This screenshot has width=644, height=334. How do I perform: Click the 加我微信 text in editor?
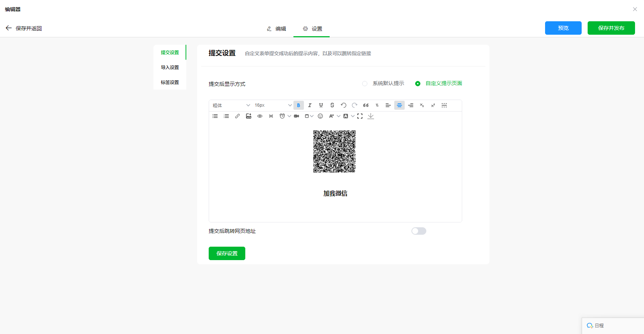[335, 193]
